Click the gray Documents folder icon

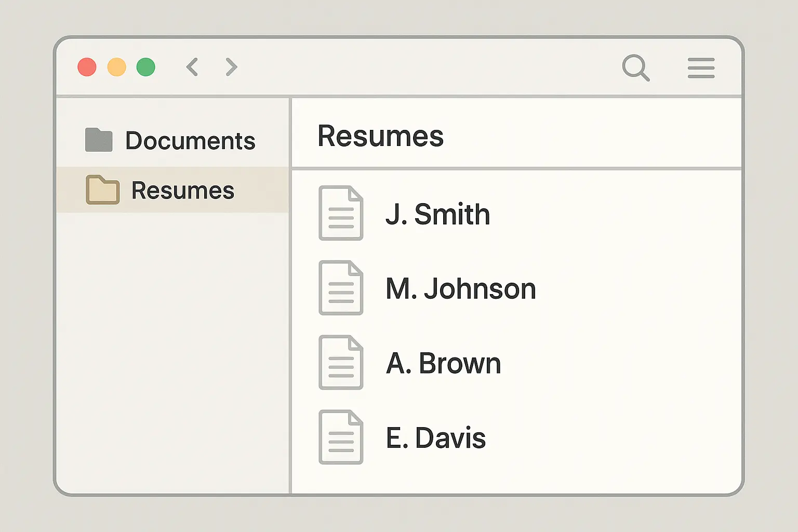point(99,140)
